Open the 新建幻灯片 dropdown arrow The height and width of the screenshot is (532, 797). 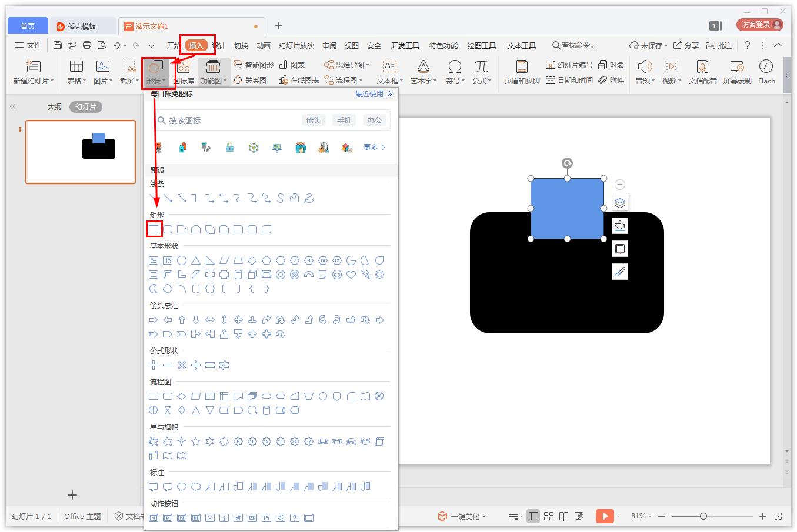tap(52, 81)
